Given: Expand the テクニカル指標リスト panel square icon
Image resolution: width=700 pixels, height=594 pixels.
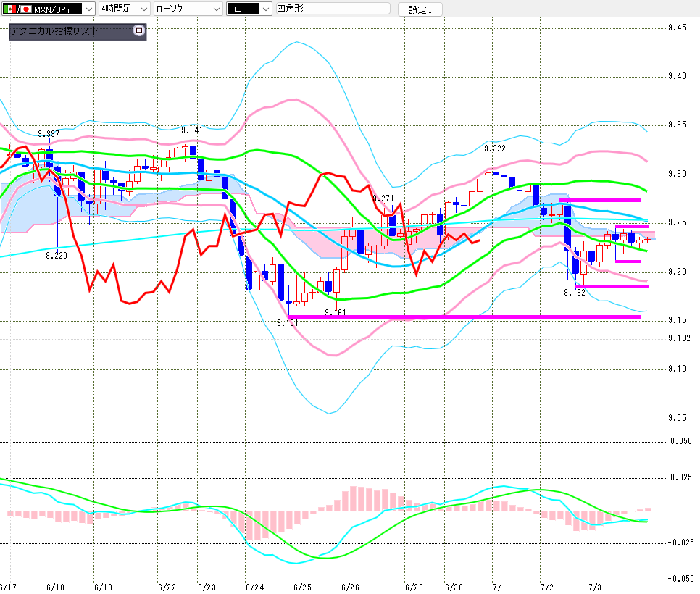Looking at the screenshot, I should point(139,30).
